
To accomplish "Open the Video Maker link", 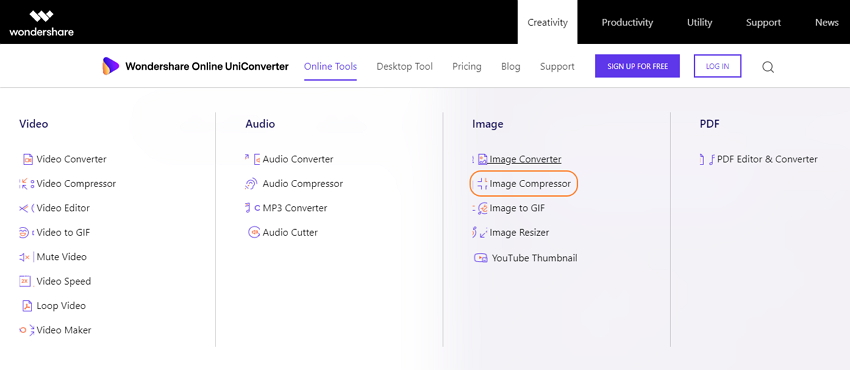I will (x=64, y=330).
